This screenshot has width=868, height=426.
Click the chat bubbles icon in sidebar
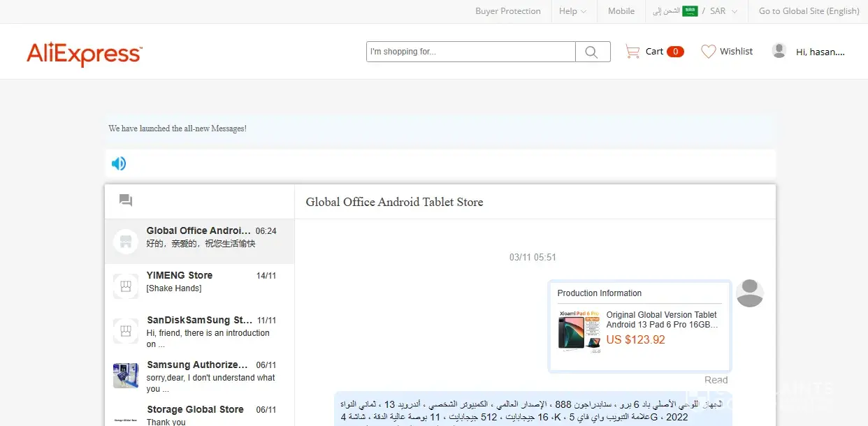click(126, 201)
